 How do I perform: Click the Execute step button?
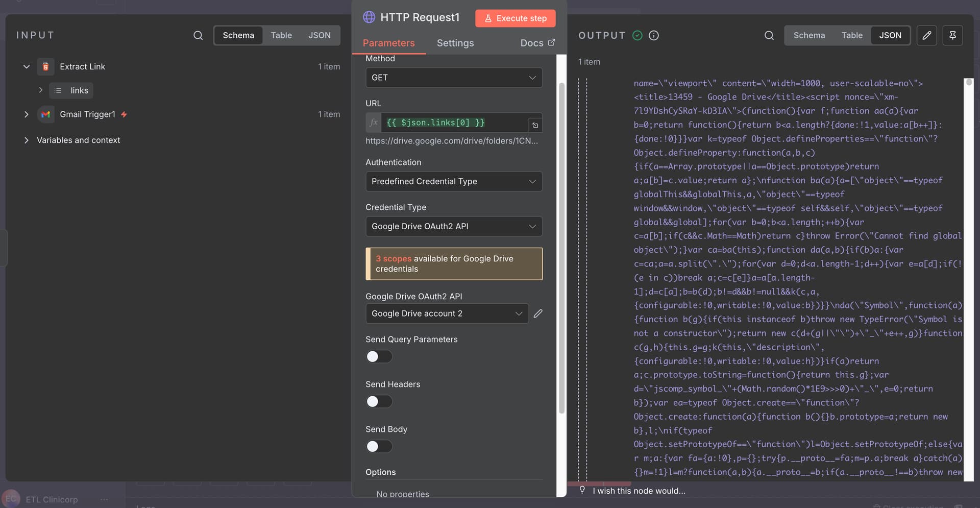click(x=516, y=18)
